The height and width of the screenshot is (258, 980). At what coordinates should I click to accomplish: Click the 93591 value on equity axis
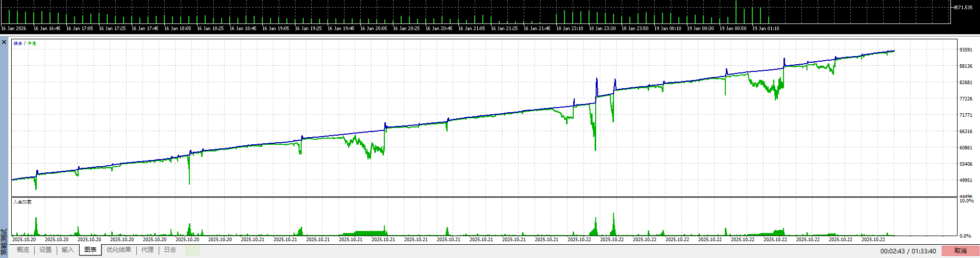(966, 50)
